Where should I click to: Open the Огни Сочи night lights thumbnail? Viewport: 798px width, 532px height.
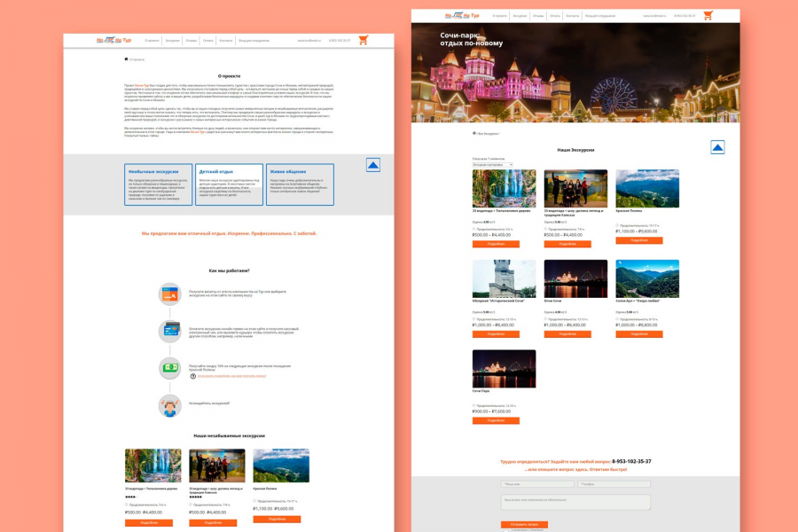(575, 278)
